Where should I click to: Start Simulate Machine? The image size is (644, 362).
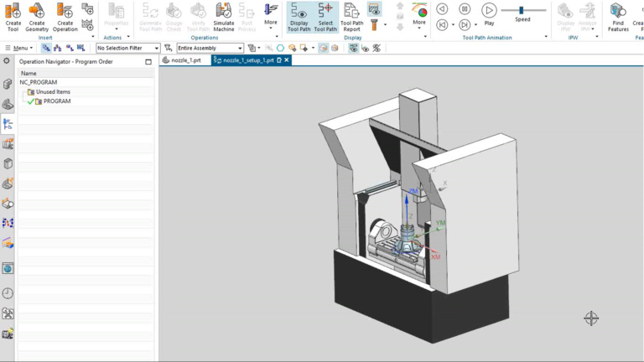224,17
